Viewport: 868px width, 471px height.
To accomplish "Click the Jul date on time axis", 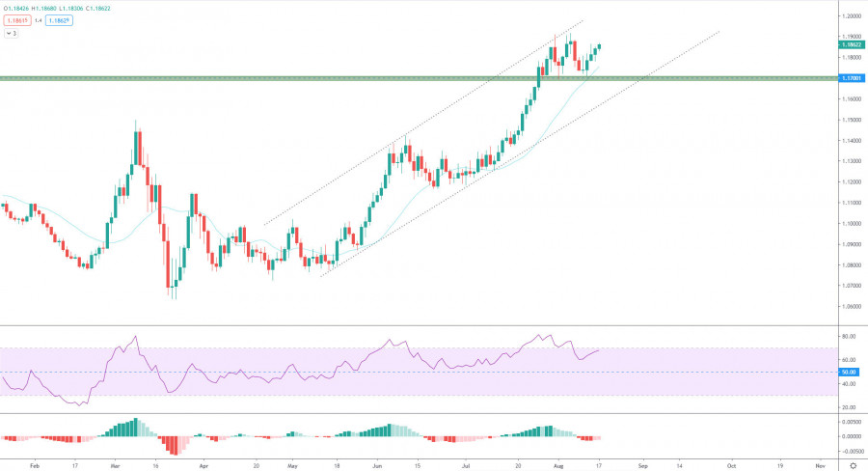I will pyautogui.click(x=465, y=464).
